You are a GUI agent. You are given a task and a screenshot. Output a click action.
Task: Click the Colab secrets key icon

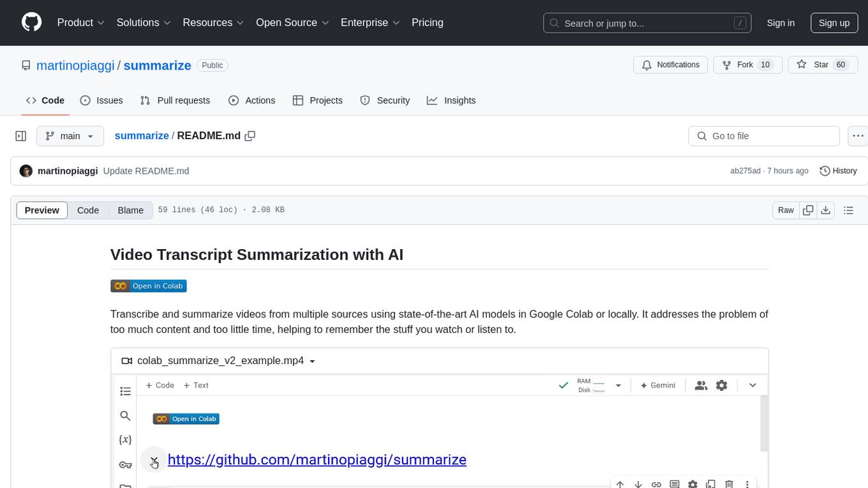coord(126,464)
